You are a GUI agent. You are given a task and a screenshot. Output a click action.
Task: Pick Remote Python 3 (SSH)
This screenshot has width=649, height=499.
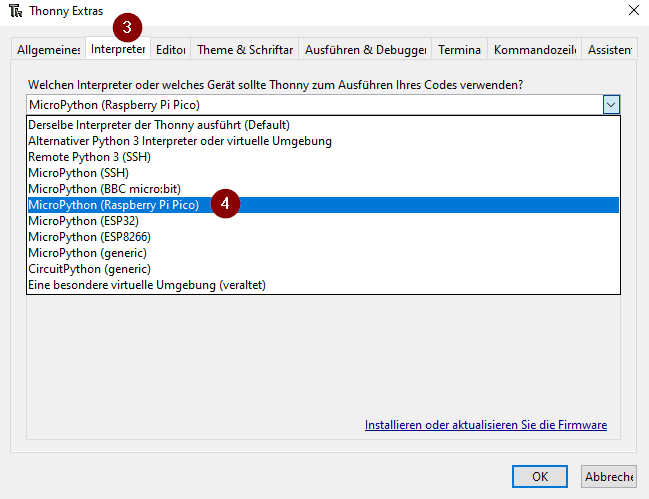coord(90,157)
